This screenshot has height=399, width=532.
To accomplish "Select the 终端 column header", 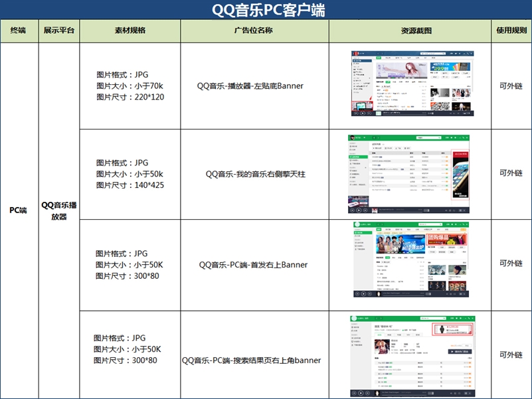I will click(x=19, y=30).
